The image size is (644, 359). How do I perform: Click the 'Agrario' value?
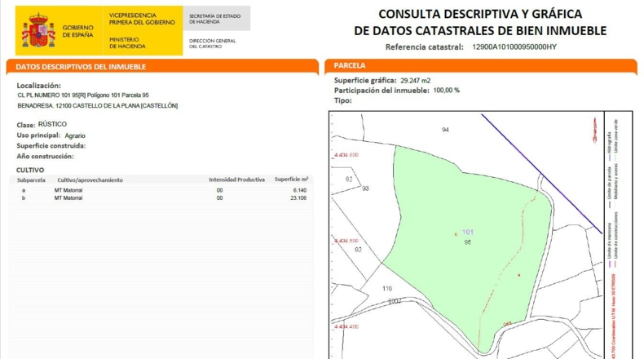click(75, 135)
